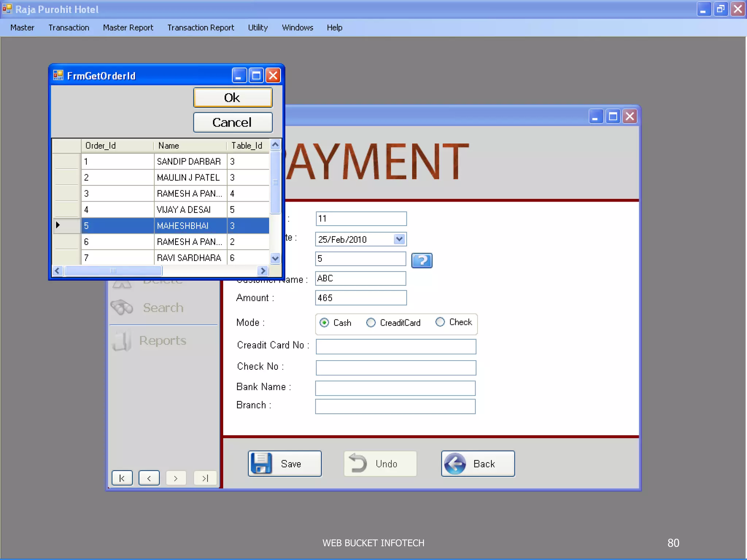Image resolution: width=747 pixels, height=560 pixels.
Task: Click the floppy disk Save icon
Action: 262,463
